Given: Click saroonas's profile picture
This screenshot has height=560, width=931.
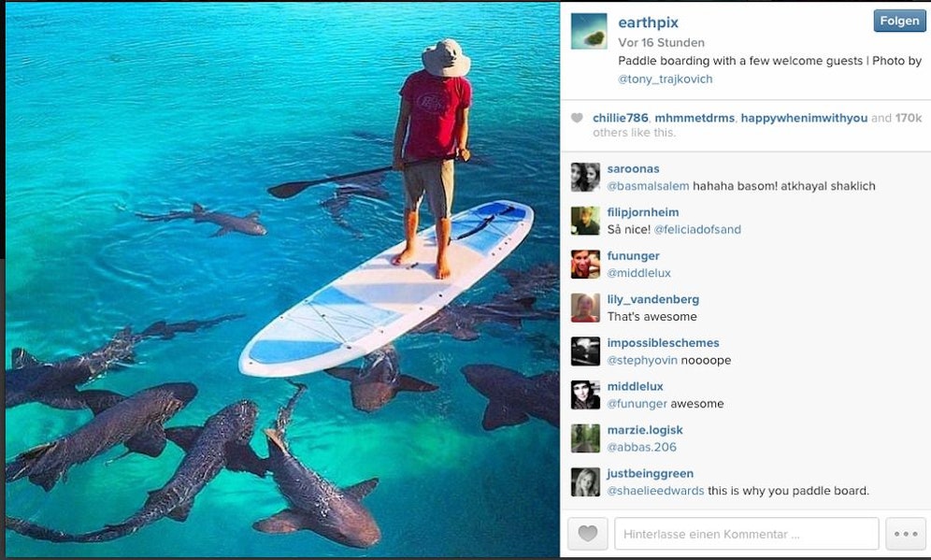Looking at the screenshot, I should click(x=585, y=177).
